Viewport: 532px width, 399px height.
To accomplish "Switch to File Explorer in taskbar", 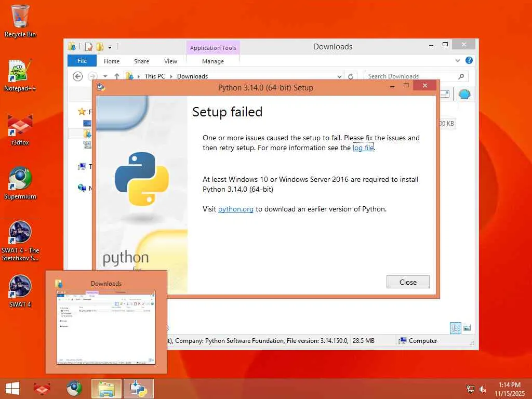I will pyautogui.click(x=106, y=389).
